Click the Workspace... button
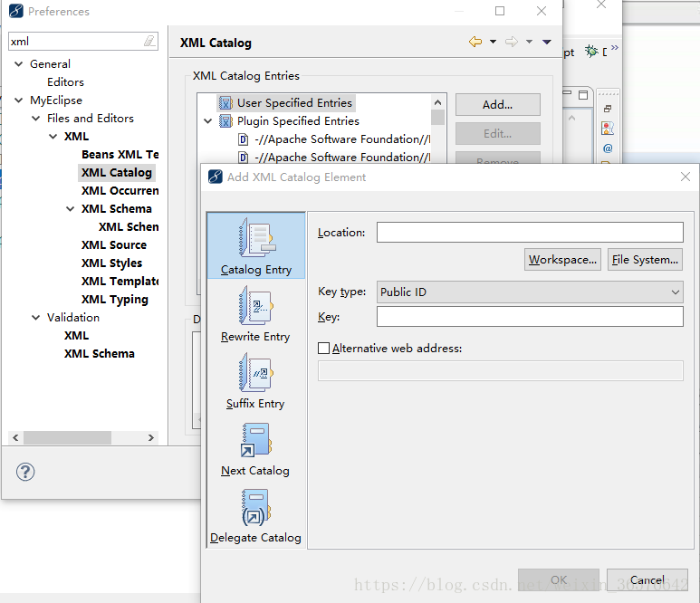Image resolution: width=700 pixels, height=603 pixels. 562,259
